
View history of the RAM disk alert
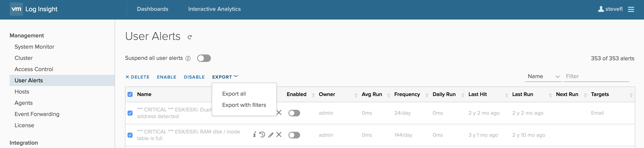pos(262,135)
